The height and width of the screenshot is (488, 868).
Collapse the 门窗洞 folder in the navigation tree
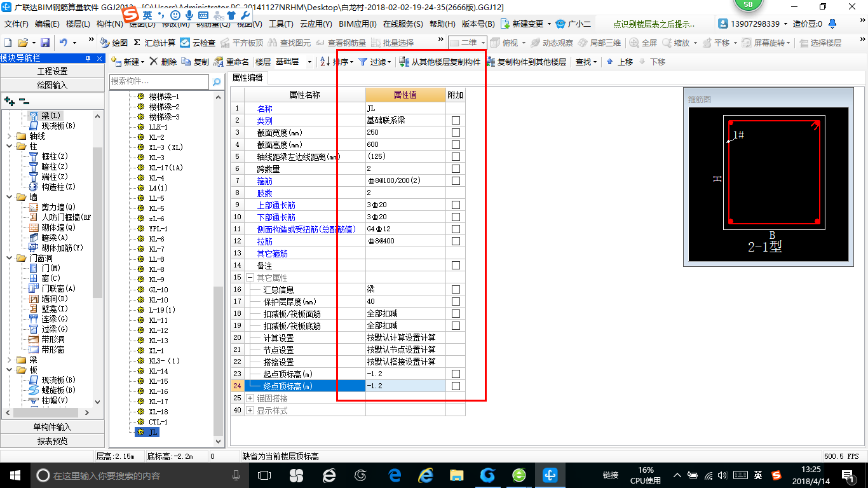click(x=8, y=258)
